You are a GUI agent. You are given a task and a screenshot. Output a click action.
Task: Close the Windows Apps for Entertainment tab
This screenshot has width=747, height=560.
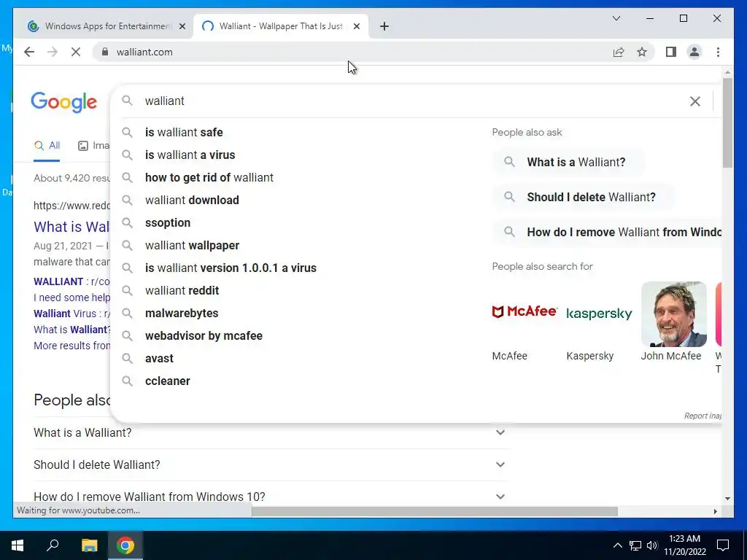[x=182, y=26]
